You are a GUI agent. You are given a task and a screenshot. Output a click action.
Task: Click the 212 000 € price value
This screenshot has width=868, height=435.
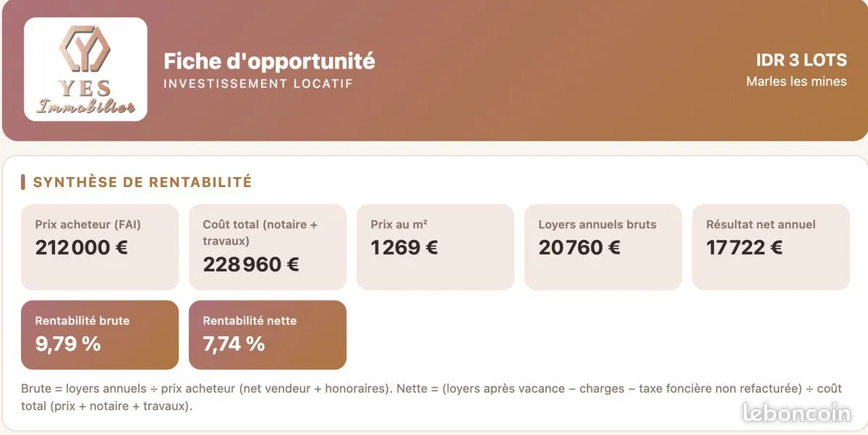click(82, 248)
